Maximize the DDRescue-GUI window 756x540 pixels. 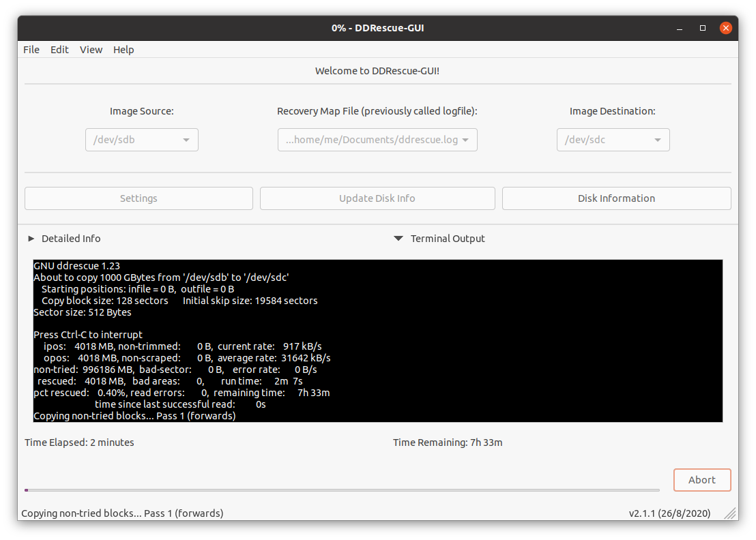[x=703, y=28]
